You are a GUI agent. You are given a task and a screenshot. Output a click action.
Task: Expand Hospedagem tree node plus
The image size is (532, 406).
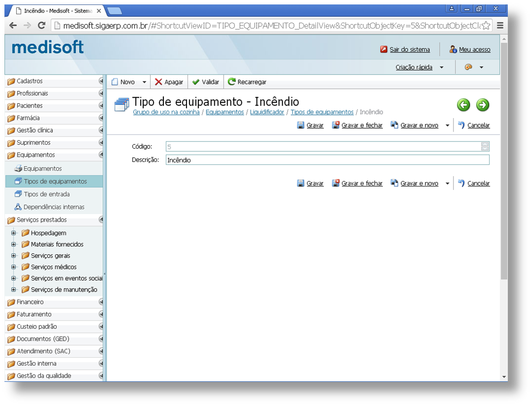(x=14, y=233)
